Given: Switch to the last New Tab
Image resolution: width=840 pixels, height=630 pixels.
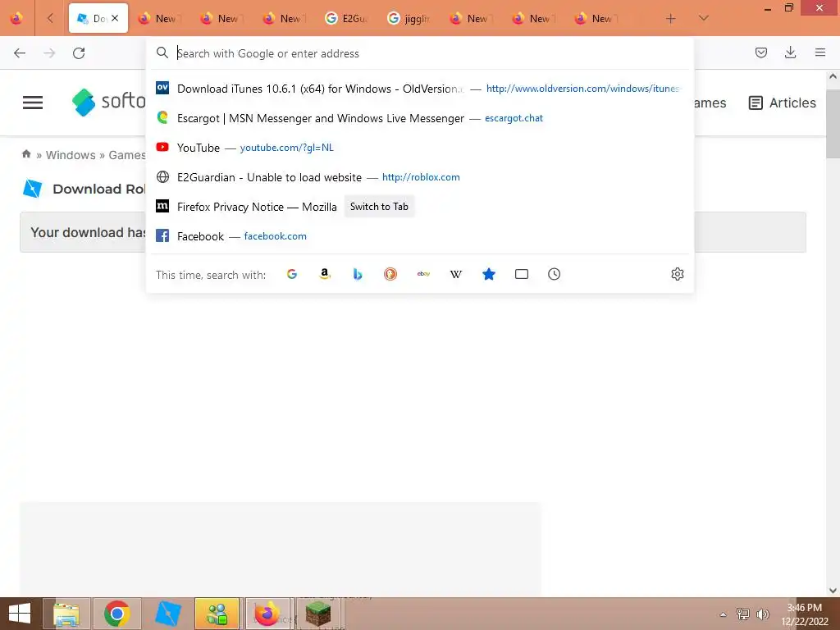Looking at the screenshot, I should click(596, 18).
